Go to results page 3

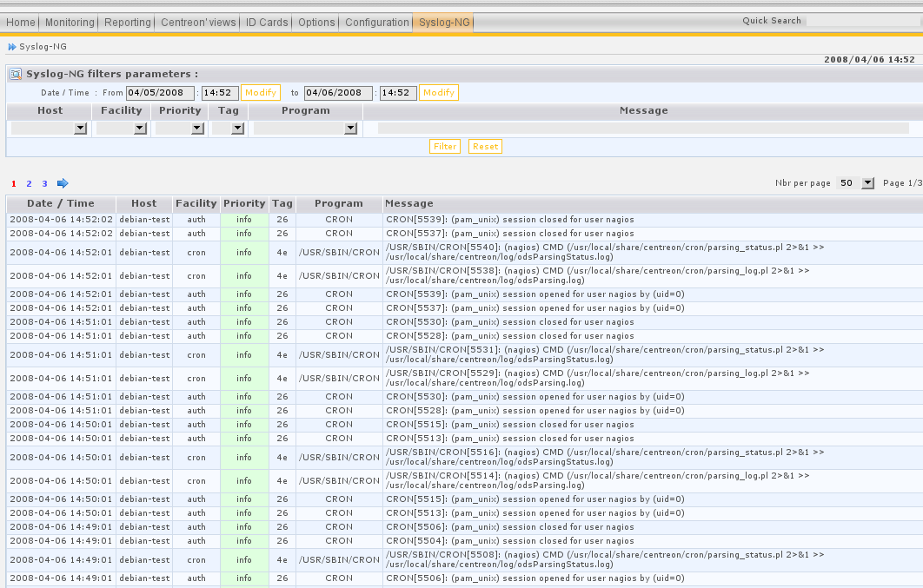(x=44, y=184)
